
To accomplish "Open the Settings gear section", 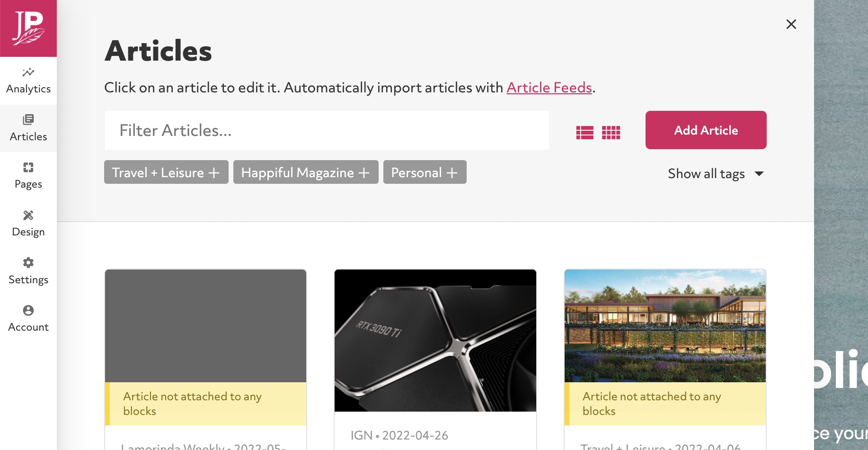I will click(x=28, y=271).
